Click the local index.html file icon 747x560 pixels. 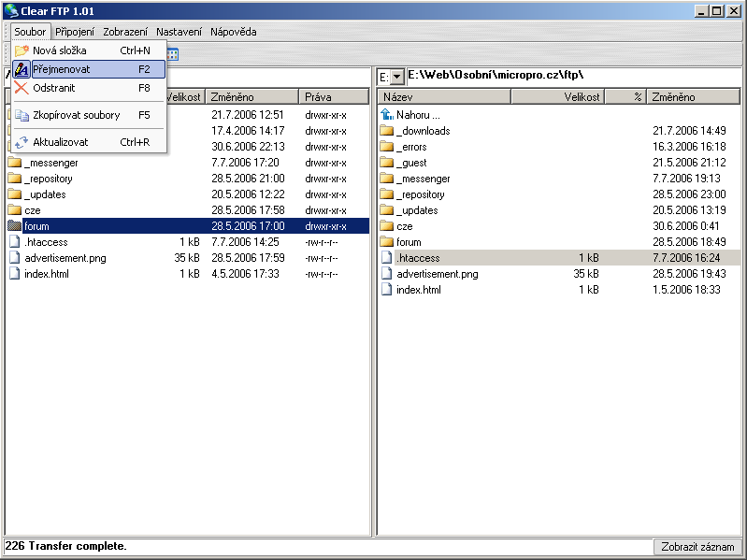387,290
